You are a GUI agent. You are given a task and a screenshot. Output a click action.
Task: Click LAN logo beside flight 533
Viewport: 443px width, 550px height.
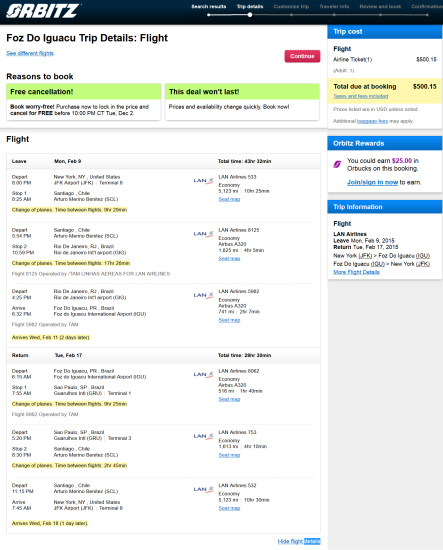[203, 181]
